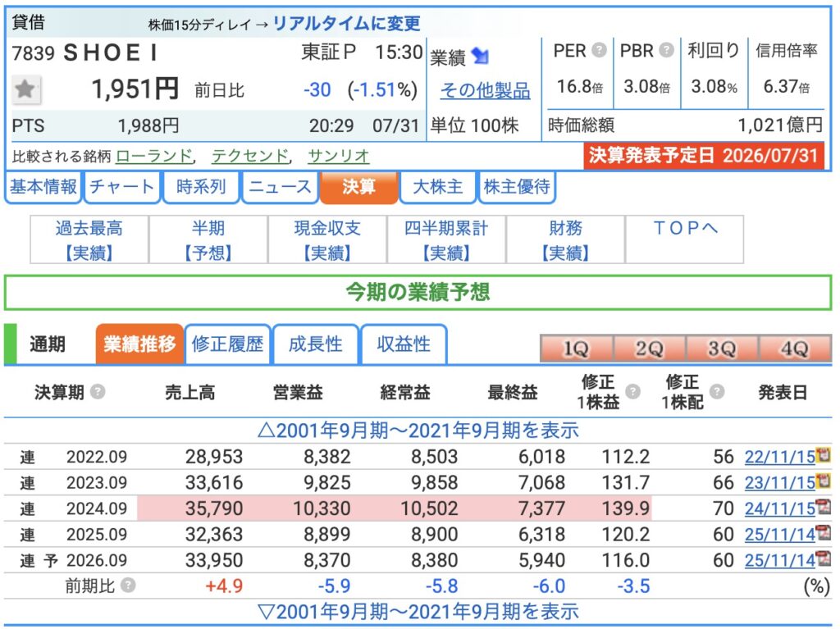The height and width of the screenshot is (629, 840).
Task: Click the +4.9 year-over-year value
Action: tap(224, 586)
